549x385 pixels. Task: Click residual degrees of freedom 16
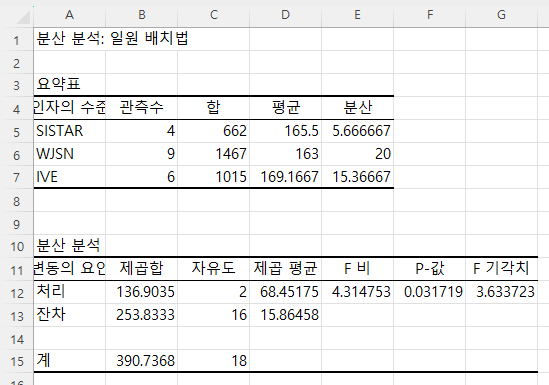pyautogui.click(x=214, y=315)
